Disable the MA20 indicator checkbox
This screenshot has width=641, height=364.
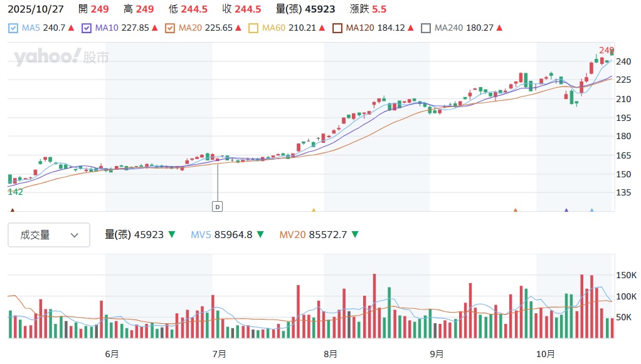click(x=170, y=28)
